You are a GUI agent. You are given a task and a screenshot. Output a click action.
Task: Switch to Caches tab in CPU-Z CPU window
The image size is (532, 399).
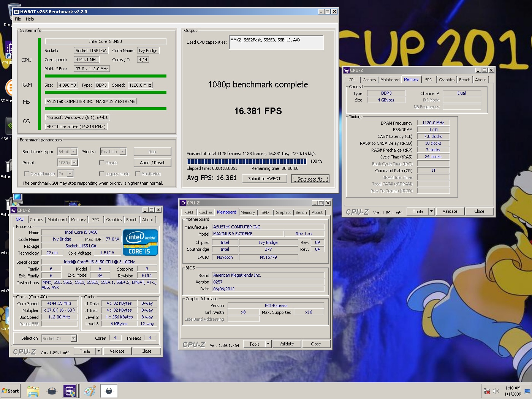pyautogui.click(x=36, y=220)
